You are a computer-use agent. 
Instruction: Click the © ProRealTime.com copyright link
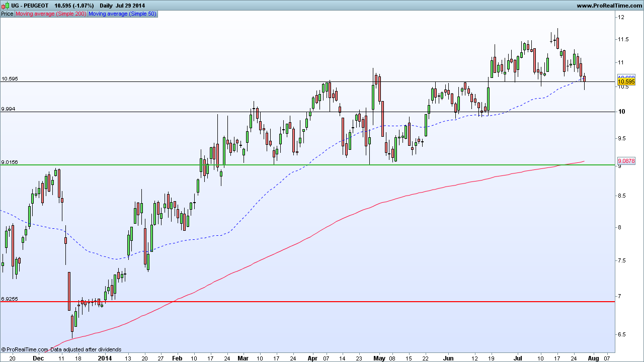(27, 349)
